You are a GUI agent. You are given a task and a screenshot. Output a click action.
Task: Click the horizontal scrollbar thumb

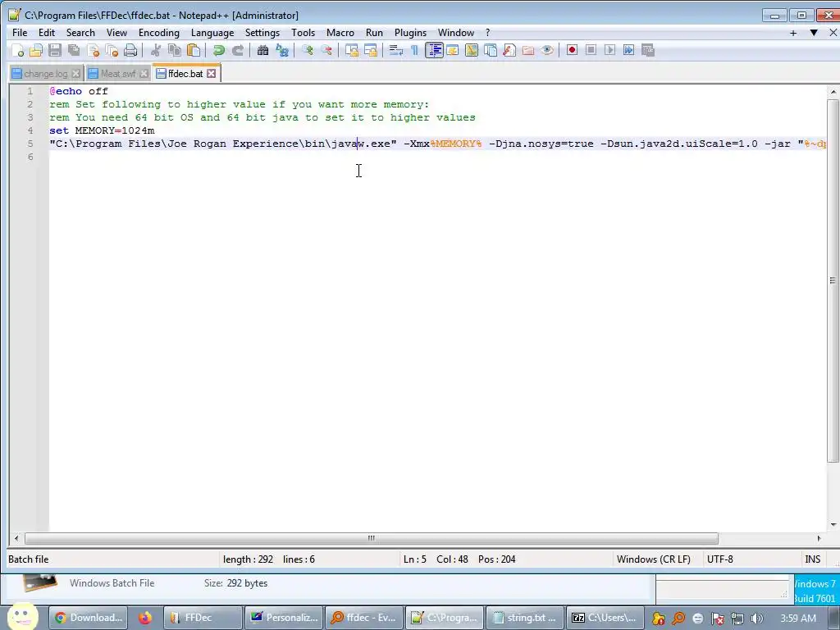point(372,538)
